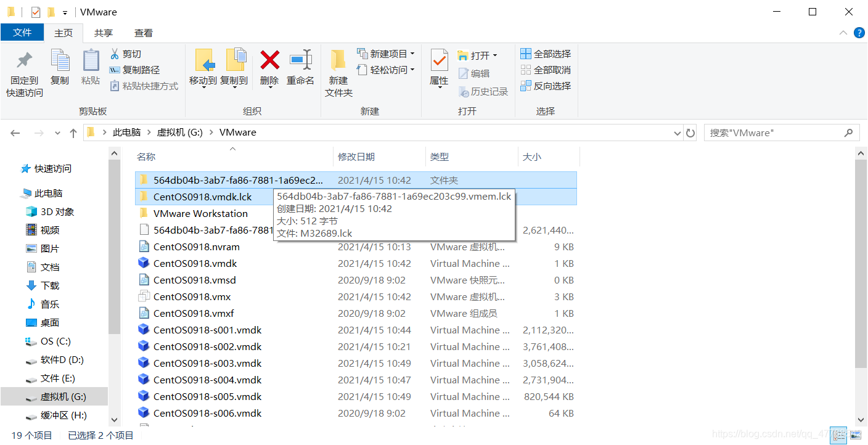Click 此电脑 in address breadcrumb
This screenshot has height=445, width=868.
click(126, 133)
